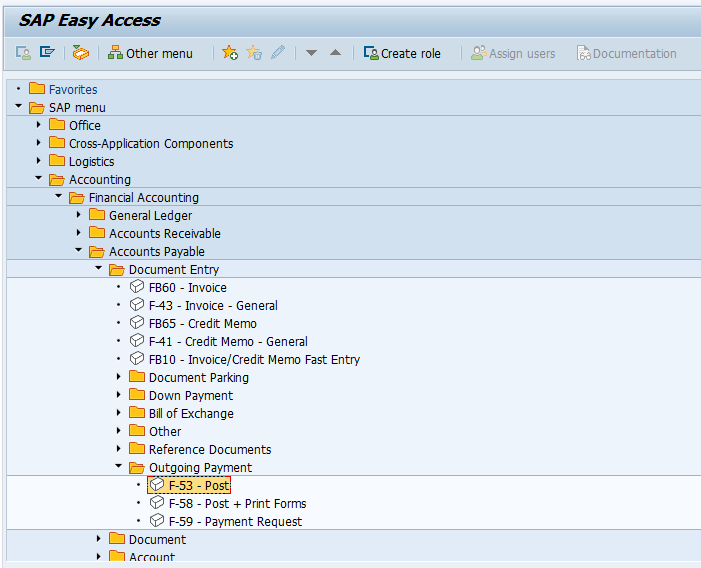Screen dimensions: 701x568
Task: Select F-59 - Payment Request text
Action: pos(236,522)
